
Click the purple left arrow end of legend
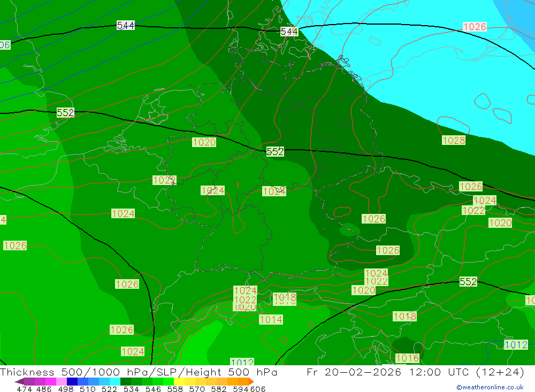coord(19,382)
